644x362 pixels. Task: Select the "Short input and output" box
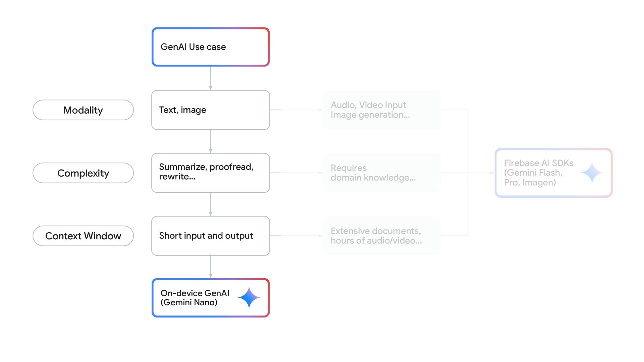[210, 236]
